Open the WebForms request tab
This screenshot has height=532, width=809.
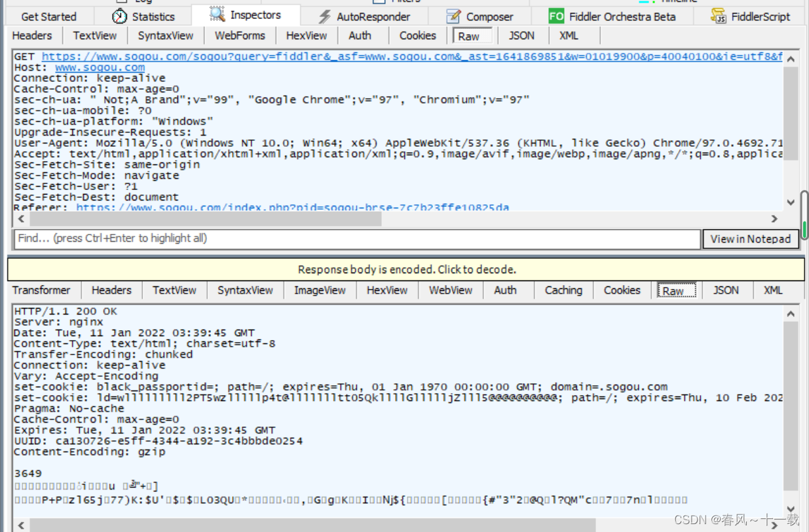point(240,35)
